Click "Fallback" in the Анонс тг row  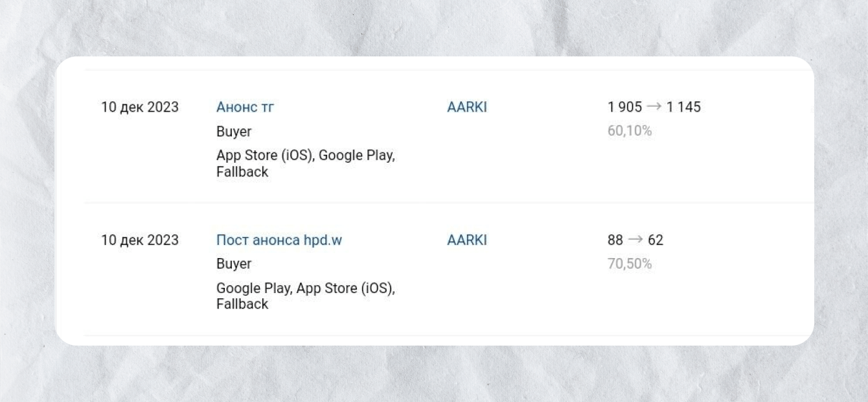(x=242, y=172)
